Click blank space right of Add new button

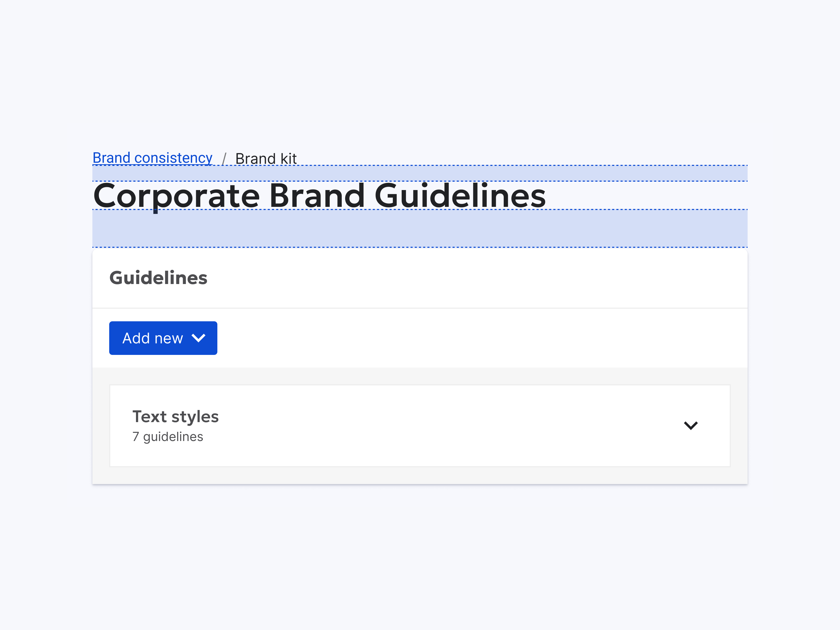tap(456, 338)
